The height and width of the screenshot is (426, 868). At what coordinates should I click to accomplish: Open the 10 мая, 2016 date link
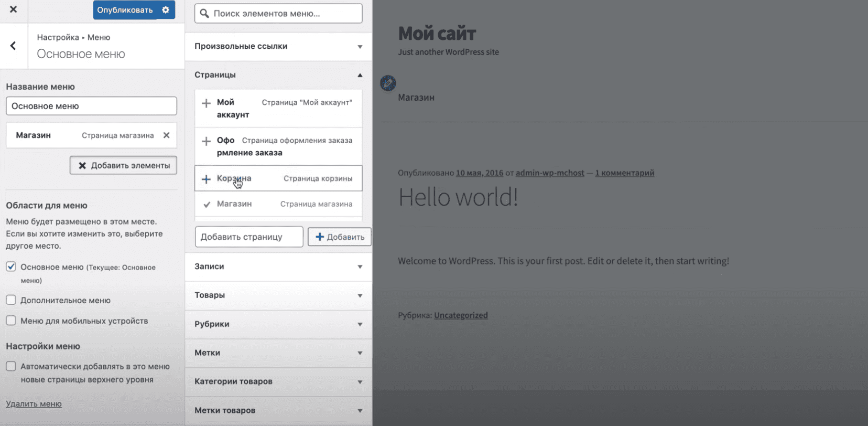click(x=480, y=173)
